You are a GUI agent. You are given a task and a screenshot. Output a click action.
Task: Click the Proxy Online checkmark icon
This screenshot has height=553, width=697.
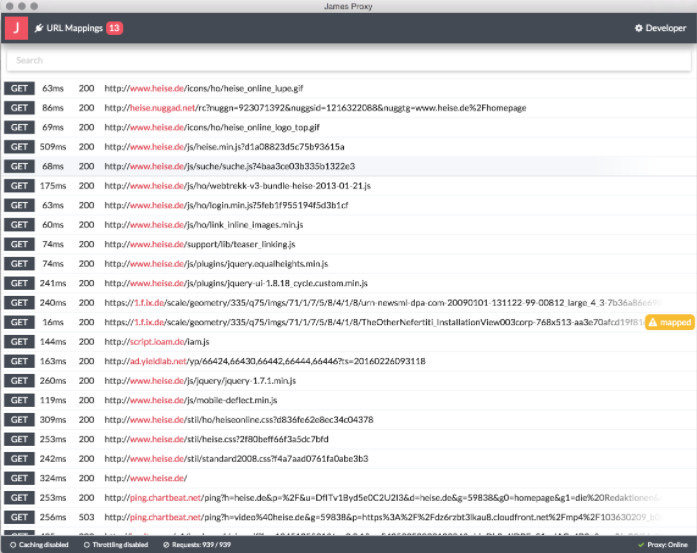click(x=641, y=545)
